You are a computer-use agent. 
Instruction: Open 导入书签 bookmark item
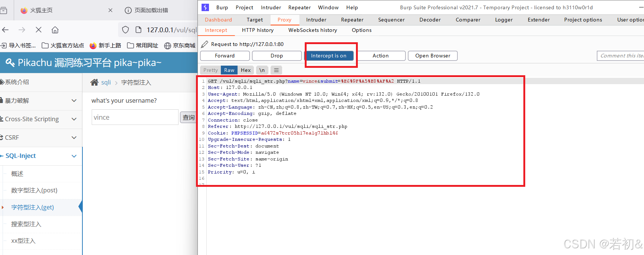pos(19,45)
